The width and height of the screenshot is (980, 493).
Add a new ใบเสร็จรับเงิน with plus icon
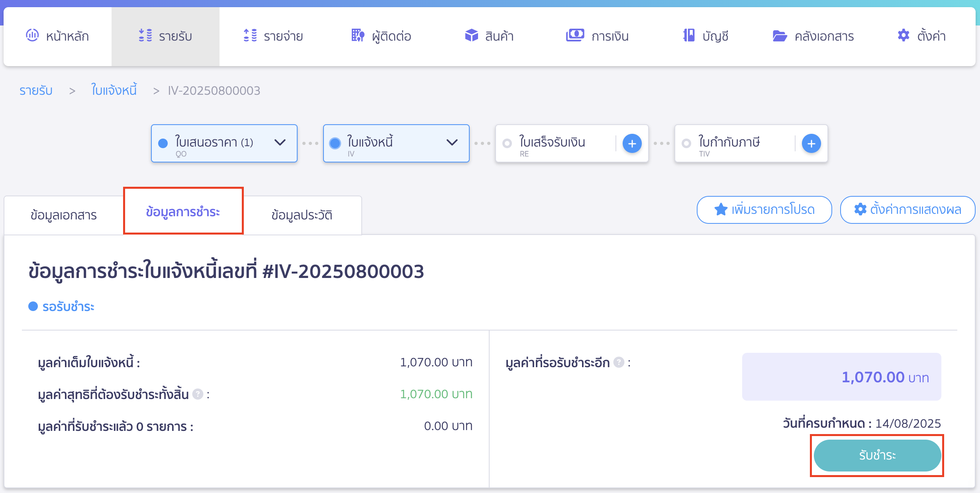pos(632,143)
